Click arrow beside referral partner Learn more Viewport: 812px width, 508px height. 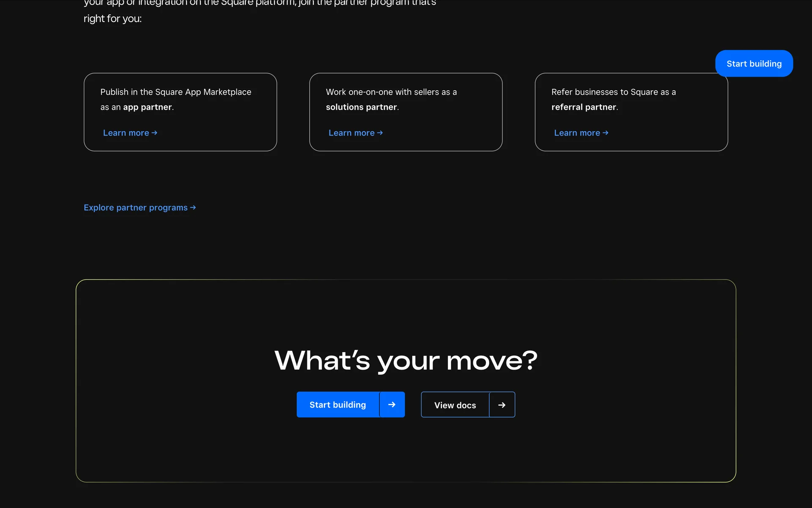click(x=605, y=133)
